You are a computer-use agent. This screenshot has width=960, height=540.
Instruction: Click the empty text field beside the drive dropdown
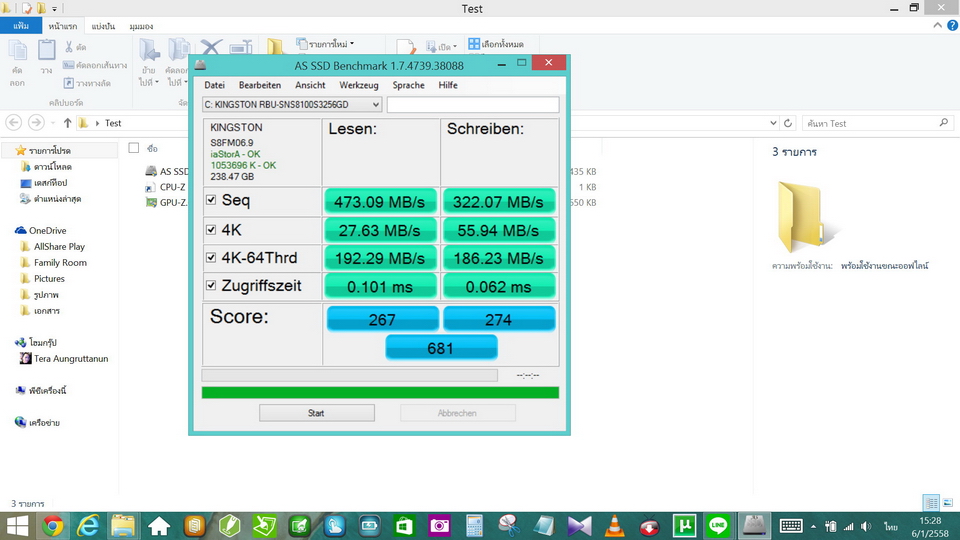point(473,105)
